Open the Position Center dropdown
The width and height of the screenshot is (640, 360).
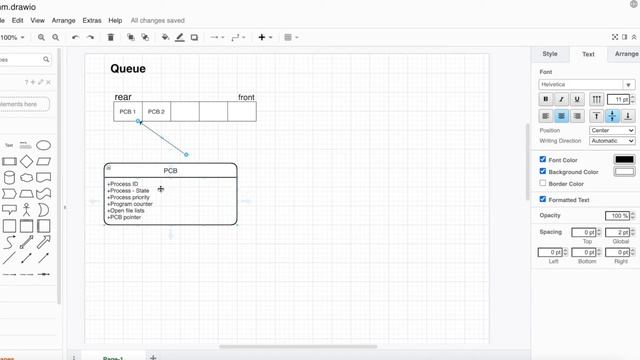612,130
